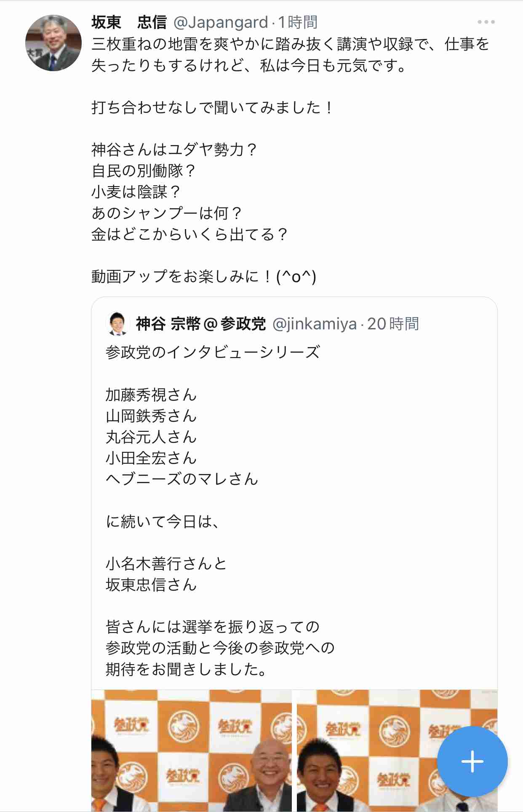Image resolution: width=523 pixels, height=812 pixels.
Task: Open the more options menu on the tweet
Action: 486,20
